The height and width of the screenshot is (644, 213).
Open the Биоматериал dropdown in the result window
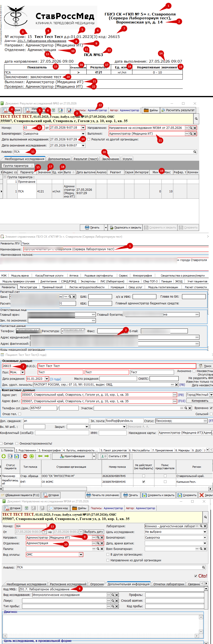(x=83, y=134)
